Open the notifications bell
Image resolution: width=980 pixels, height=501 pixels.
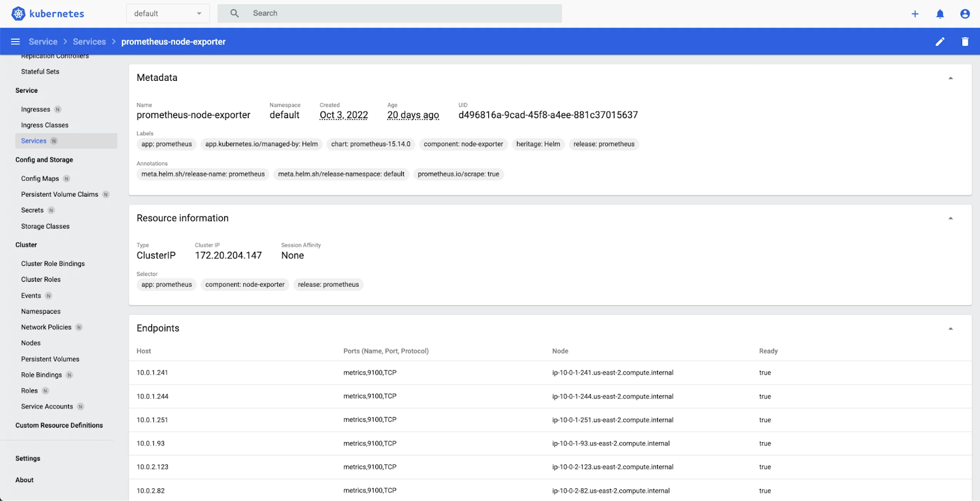click(940, 13)
